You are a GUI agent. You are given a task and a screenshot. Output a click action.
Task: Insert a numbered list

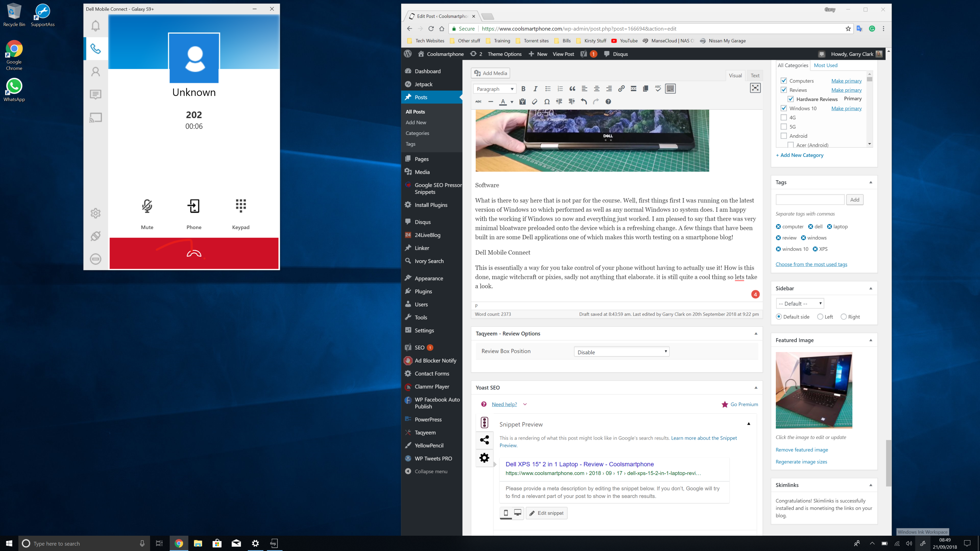pyautogui.click(x=560, y=89)
